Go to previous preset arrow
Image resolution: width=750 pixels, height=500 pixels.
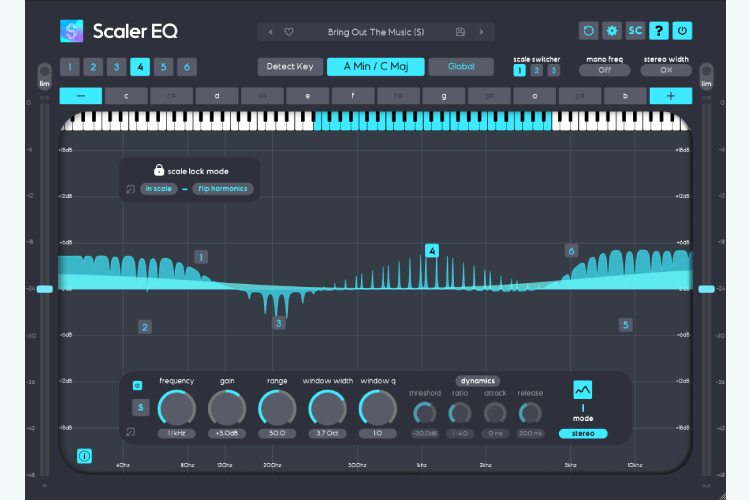pos(271,32)
